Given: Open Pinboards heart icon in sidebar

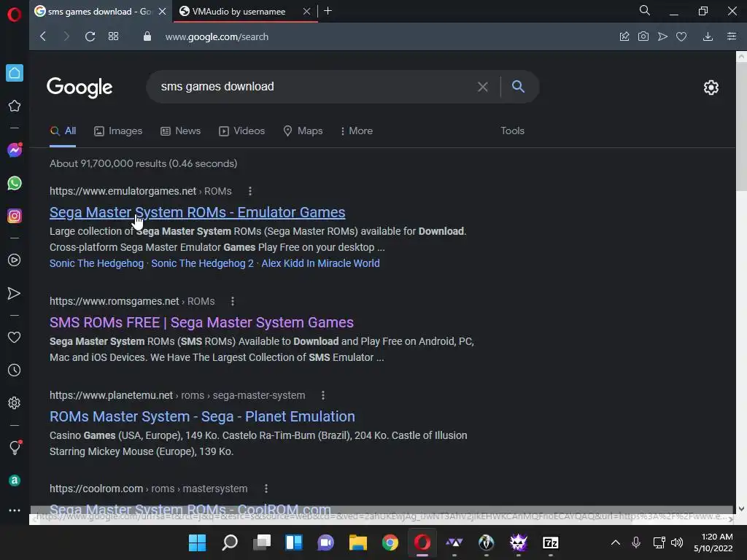Looking at the screenshot, I should [15, 337].
